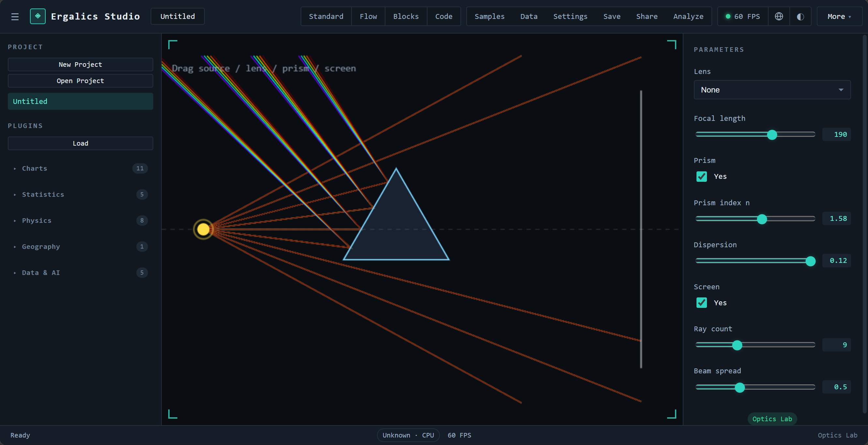Click the focal length value 190
This screenshot has height=445, width=868.
[x=836, y=134]
